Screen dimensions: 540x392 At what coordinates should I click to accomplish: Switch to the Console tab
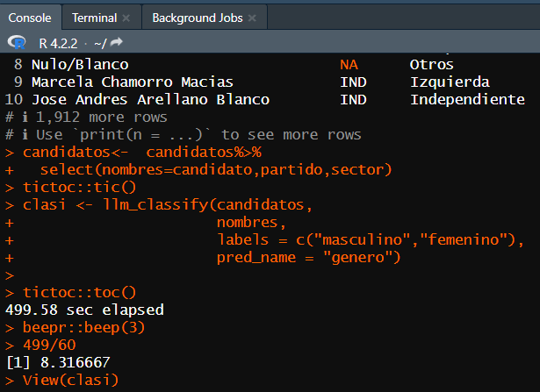[30, 18]
